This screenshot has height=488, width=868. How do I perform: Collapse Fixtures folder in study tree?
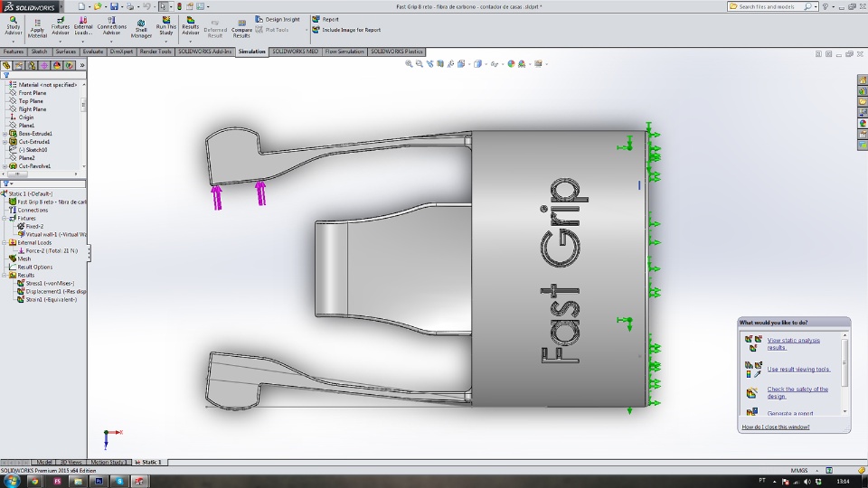5,219
